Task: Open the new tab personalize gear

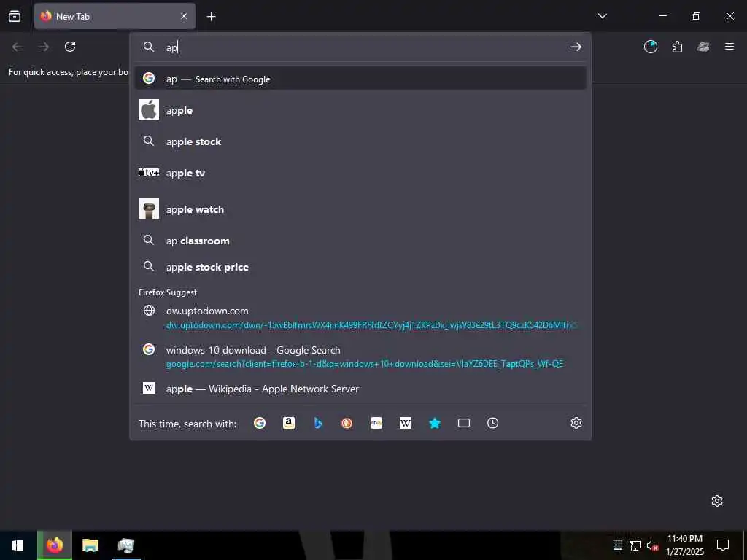Action: [717, 501]
